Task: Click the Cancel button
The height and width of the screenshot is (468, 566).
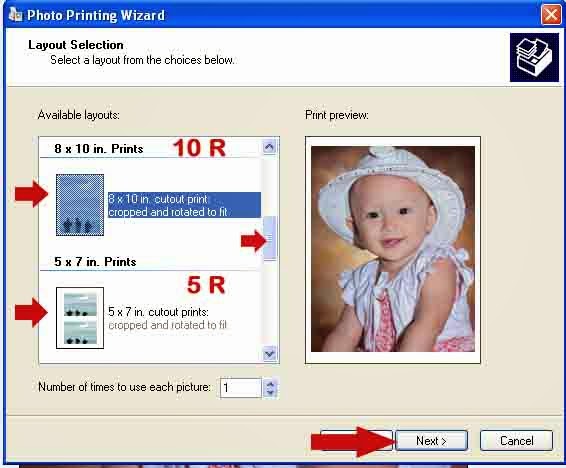Action: 516,440
